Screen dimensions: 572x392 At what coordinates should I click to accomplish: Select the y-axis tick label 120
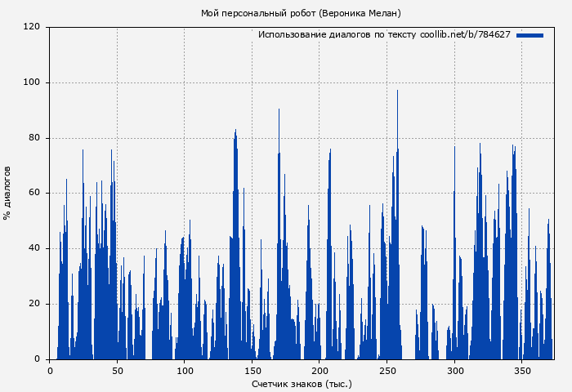32,27
